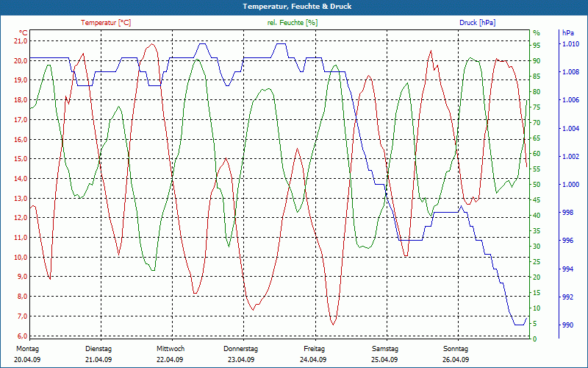Click the "Donnerstag" day label
The width and height of the screenshot is (588, 368).
point(241,349)
